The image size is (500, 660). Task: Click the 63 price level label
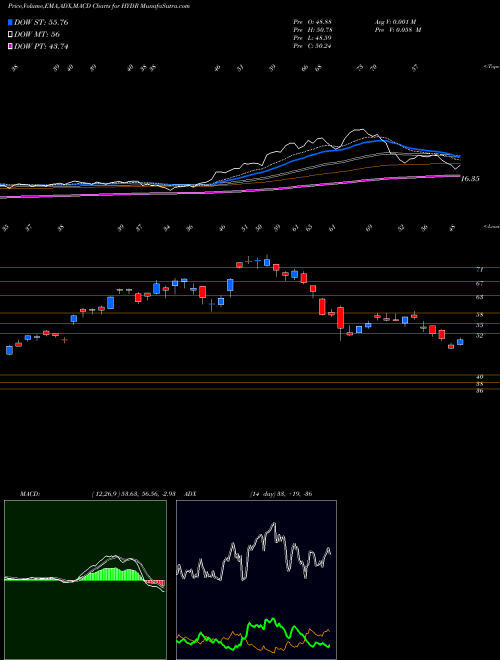(479, 297)
